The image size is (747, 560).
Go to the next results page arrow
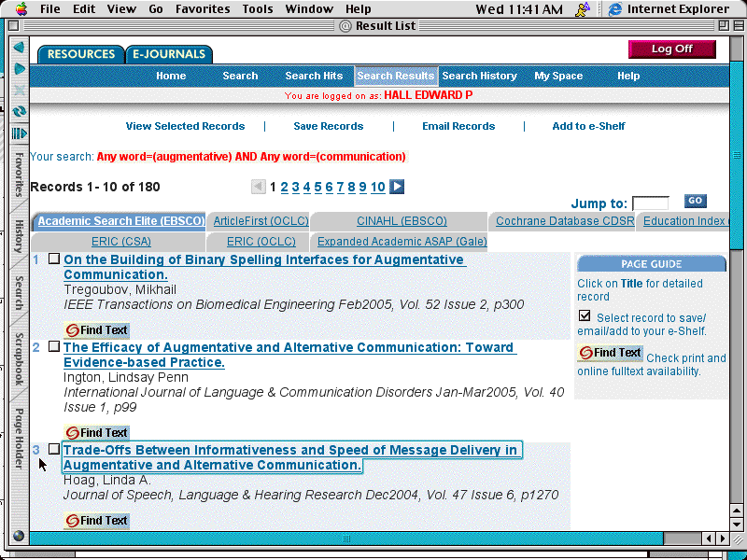pos(397,187)
